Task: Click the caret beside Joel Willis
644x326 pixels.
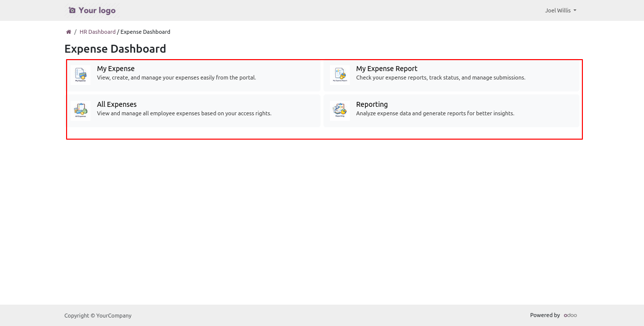Action: (575, 10)
